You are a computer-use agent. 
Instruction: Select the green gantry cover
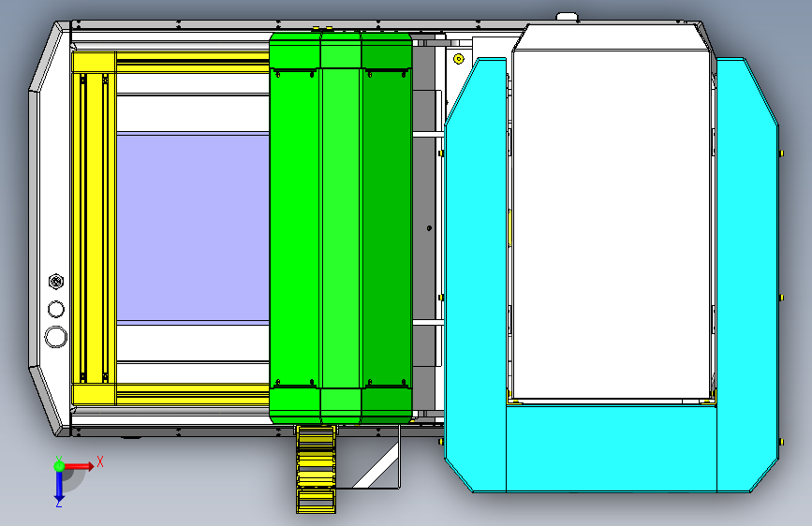coord(341,228)
